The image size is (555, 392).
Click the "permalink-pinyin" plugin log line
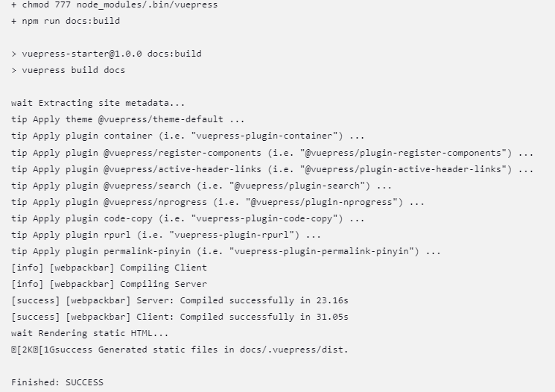click(226, 251)
